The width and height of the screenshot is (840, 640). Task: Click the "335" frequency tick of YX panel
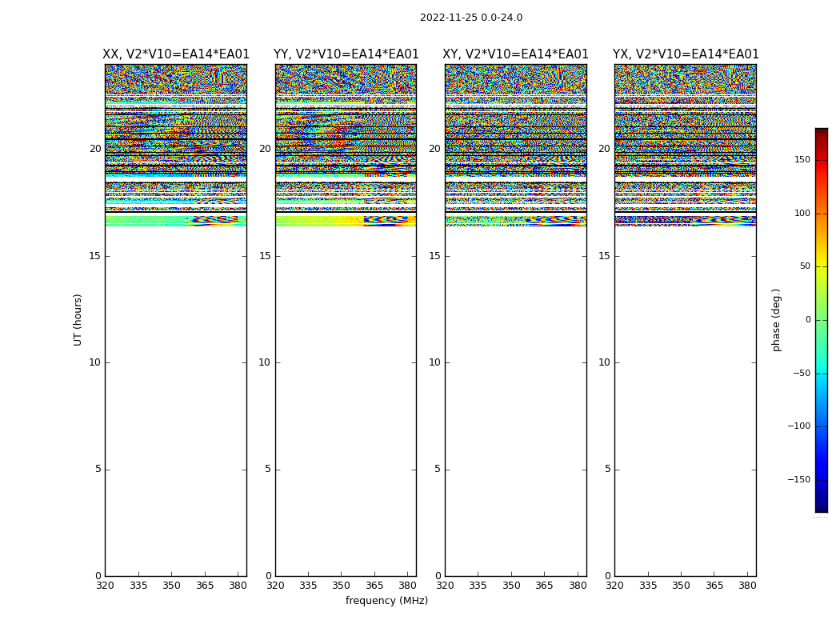point(648,586)
